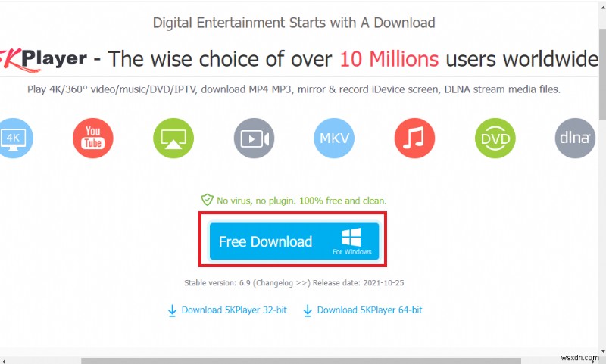The height and width of the screenshot is (364, 606).
Task: Download 5KPlayer 64-bit link
Action: tap(370, 310)
